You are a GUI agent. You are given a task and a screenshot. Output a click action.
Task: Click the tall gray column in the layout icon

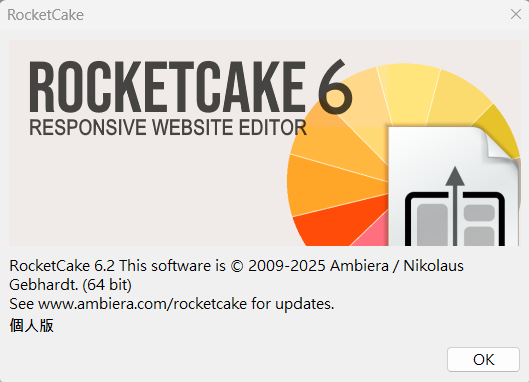coord(432,224)
